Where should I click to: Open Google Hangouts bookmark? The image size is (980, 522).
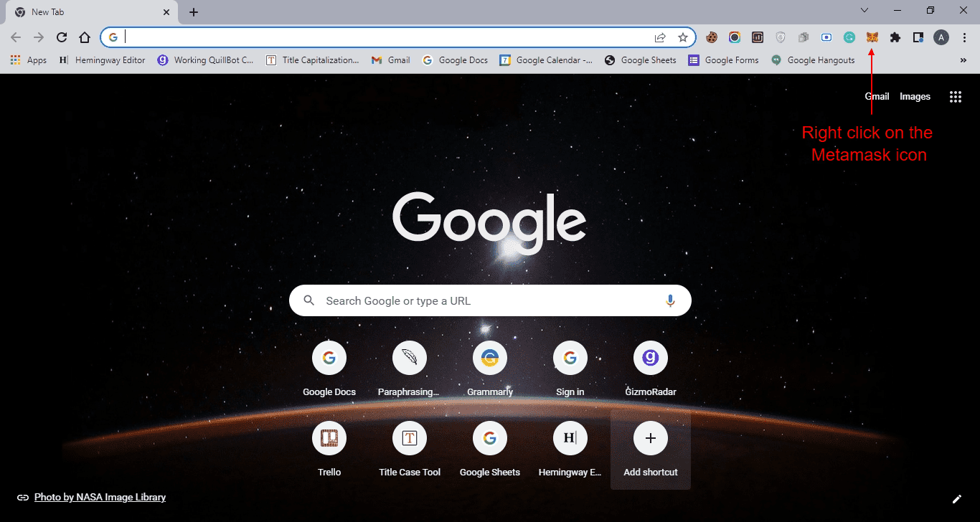coord(813,60)
